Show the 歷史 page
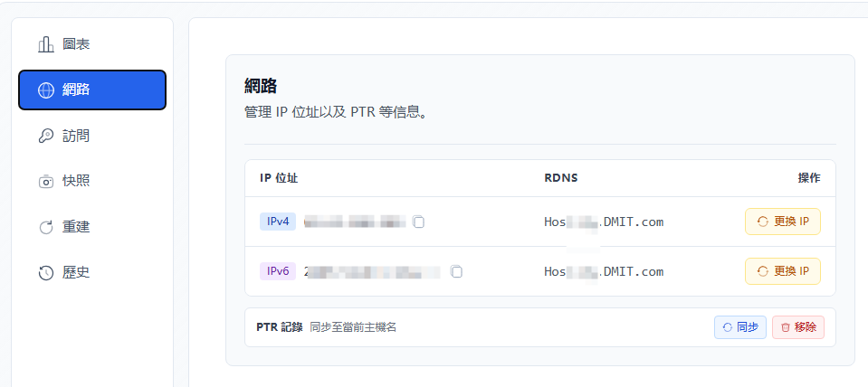Screen dimensions: 868x387 click(76, 272)
